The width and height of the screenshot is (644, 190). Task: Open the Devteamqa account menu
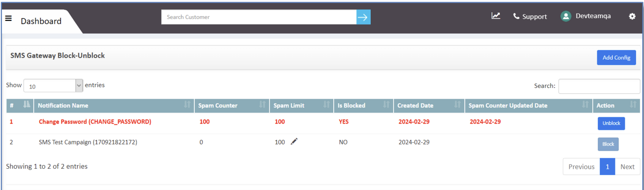tap(593, 16)
